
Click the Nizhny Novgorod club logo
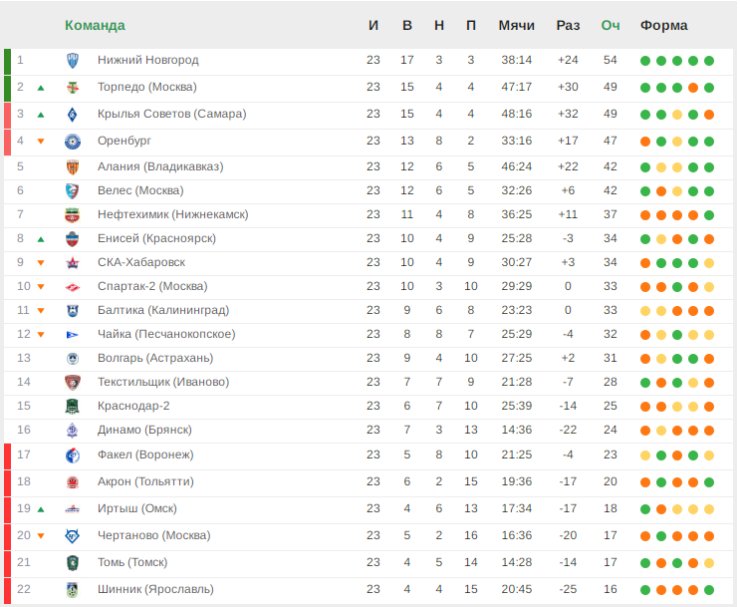tap(72, 60)
